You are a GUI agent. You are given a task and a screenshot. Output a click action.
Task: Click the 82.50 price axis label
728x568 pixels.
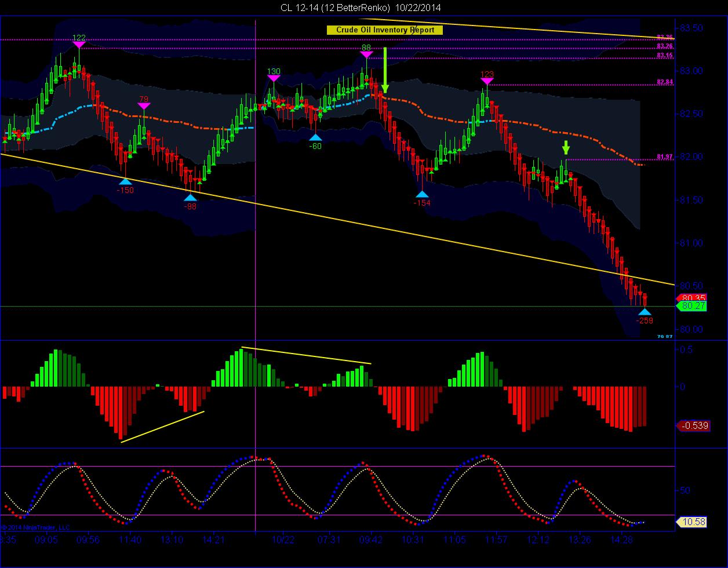[691, 114]
